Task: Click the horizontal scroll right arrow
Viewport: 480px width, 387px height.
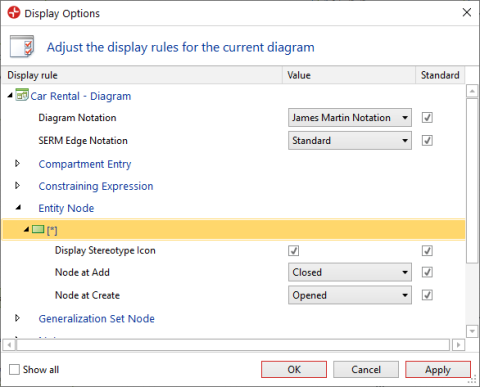Action: [x=458, y=345]
